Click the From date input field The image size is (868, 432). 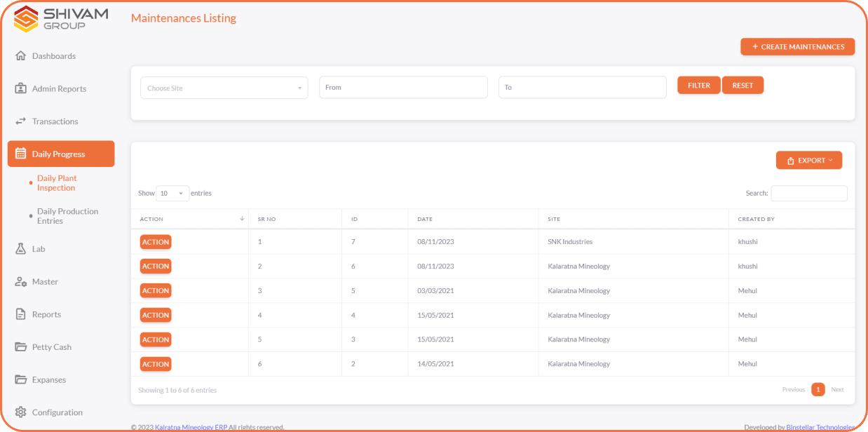pos(403,88)
